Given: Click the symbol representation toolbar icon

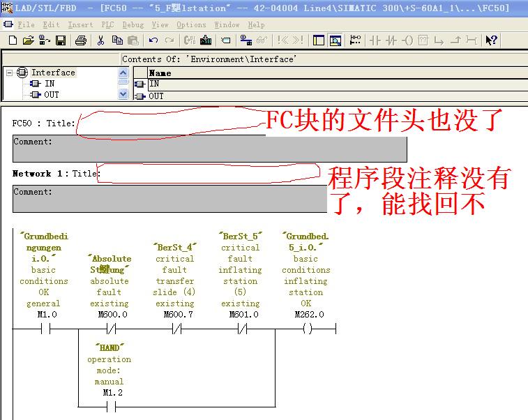Looking at the screenshot, I should pos(355,40).
